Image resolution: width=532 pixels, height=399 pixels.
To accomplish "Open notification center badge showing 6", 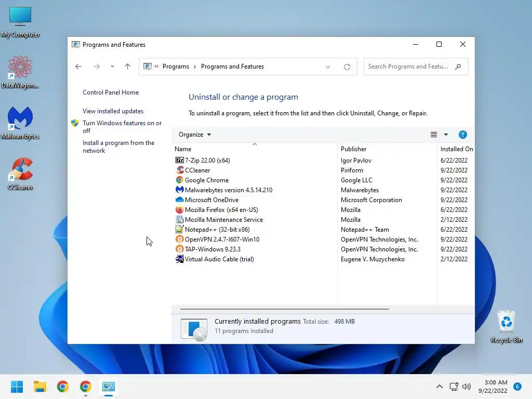I will (517, 387).
